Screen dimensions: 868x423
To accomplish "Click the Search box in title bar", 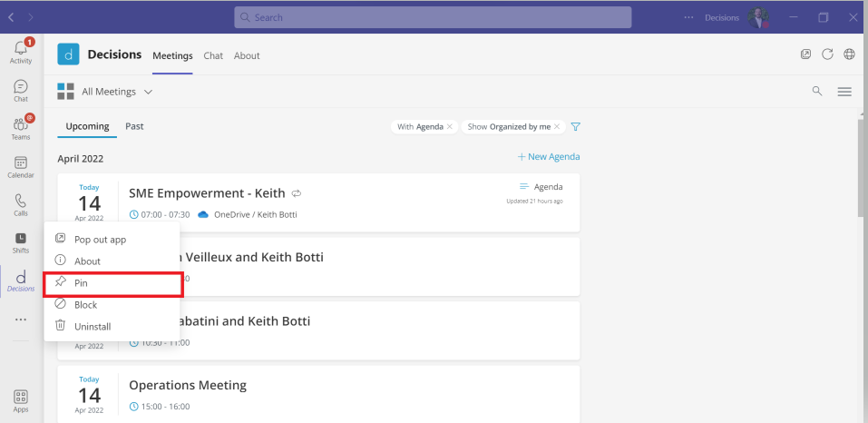I will [x=433, y=17].
